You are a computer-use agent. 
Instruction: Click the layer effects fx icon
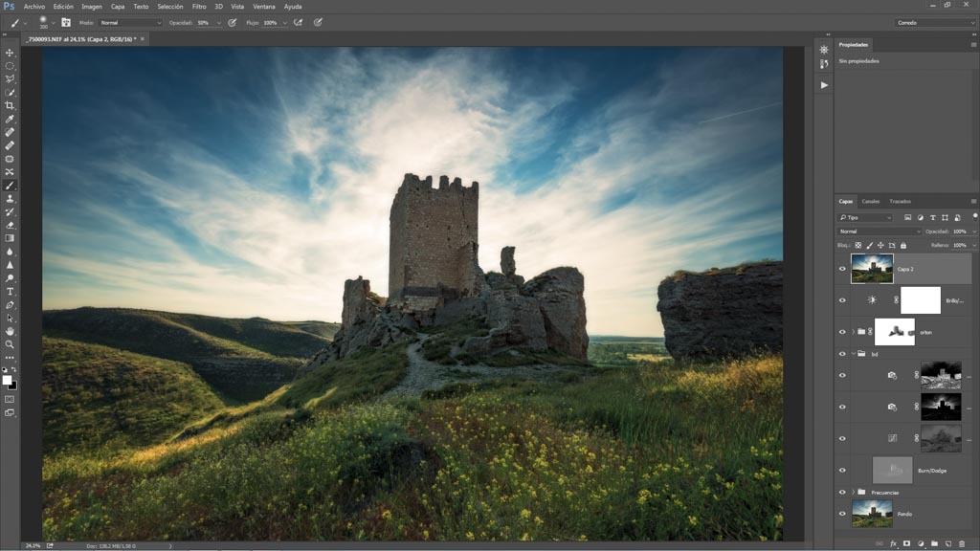pos(893,543)
